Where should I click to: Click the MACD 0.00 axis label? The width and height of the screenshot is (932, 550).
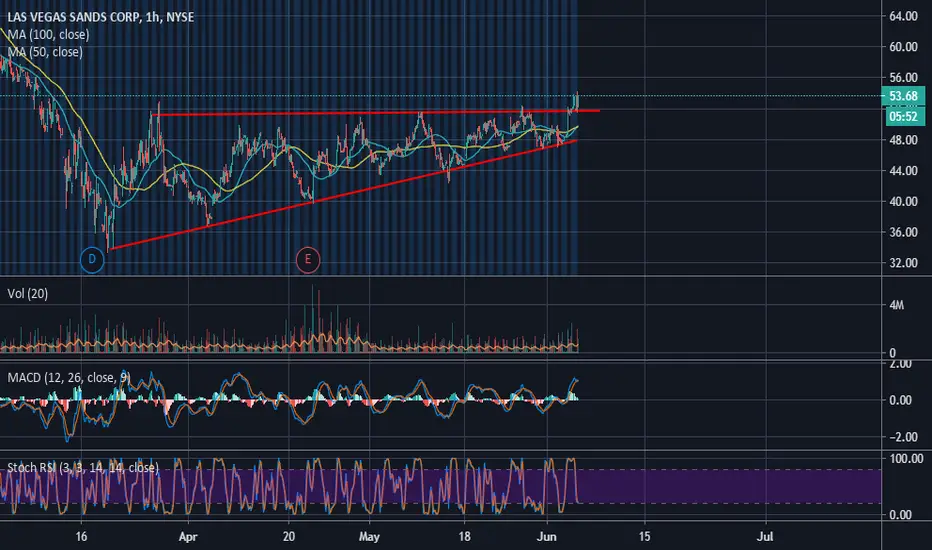coord(900,400)
